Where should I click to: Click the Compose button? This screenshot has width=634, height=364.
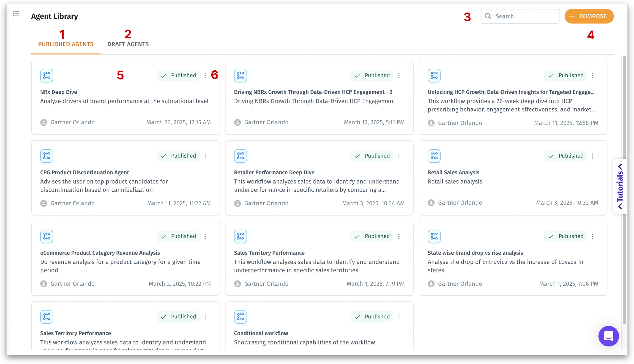coord(589,16)
